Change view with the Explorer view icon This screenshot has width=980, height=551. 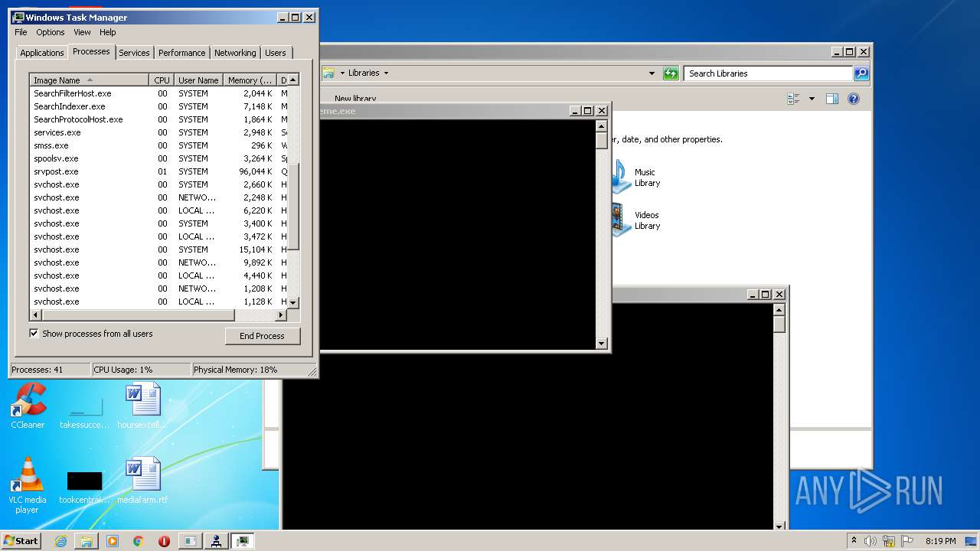tap(793, 99)
